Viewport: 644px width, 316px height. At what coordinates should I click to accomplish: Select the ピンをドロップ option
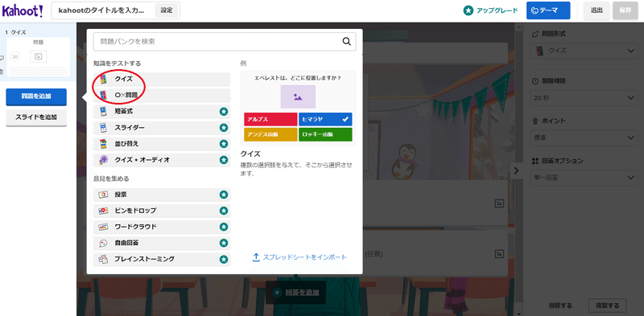click(x=162, y=211)
